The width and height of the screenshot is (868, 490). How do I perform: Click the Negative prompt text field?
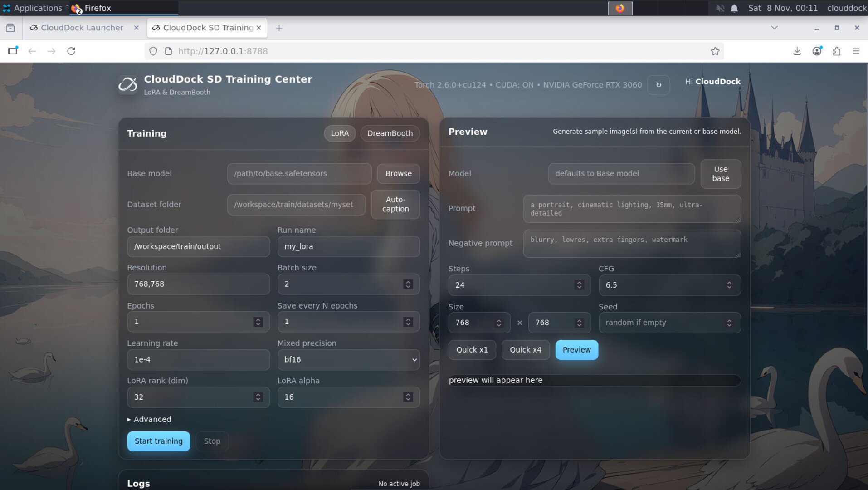coord(632,243)
